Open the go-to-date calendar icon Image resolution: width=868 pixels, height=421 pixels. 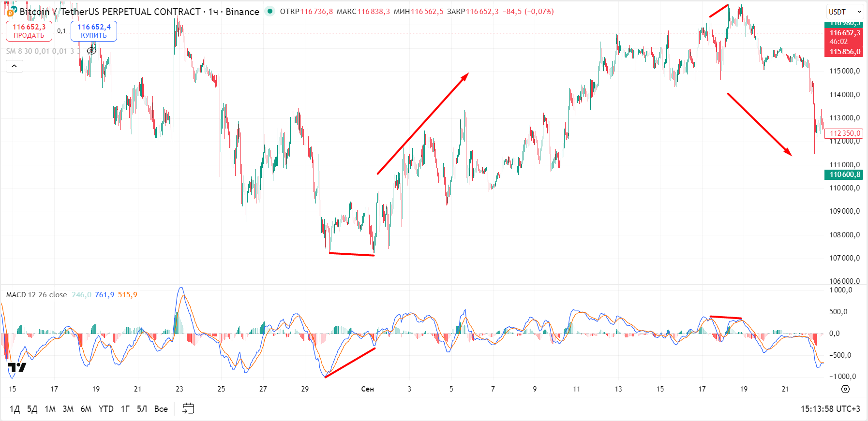pyautogui.click(x=188, y=409)
